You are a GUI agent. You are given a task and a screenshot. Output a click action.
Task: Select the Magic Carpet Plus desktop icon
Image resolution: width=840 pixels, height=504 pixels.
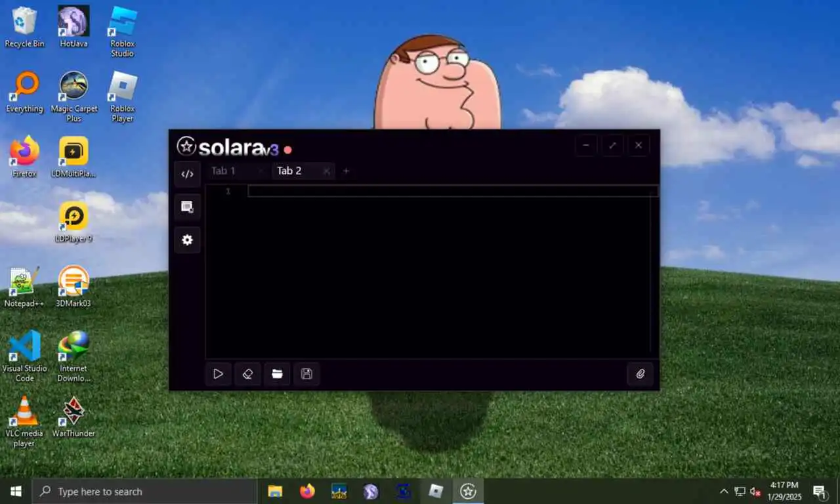73,96
